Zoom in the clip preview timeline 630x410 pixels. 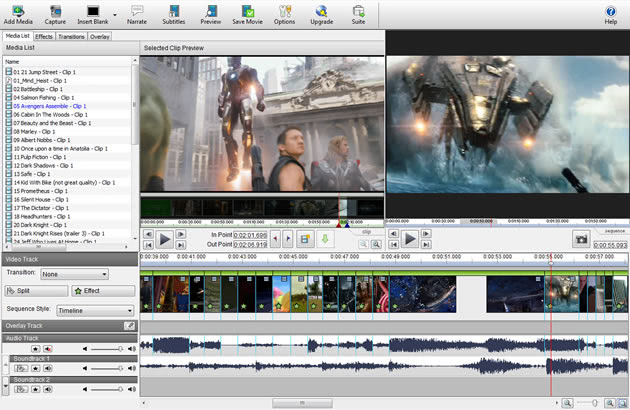point(376,244)
